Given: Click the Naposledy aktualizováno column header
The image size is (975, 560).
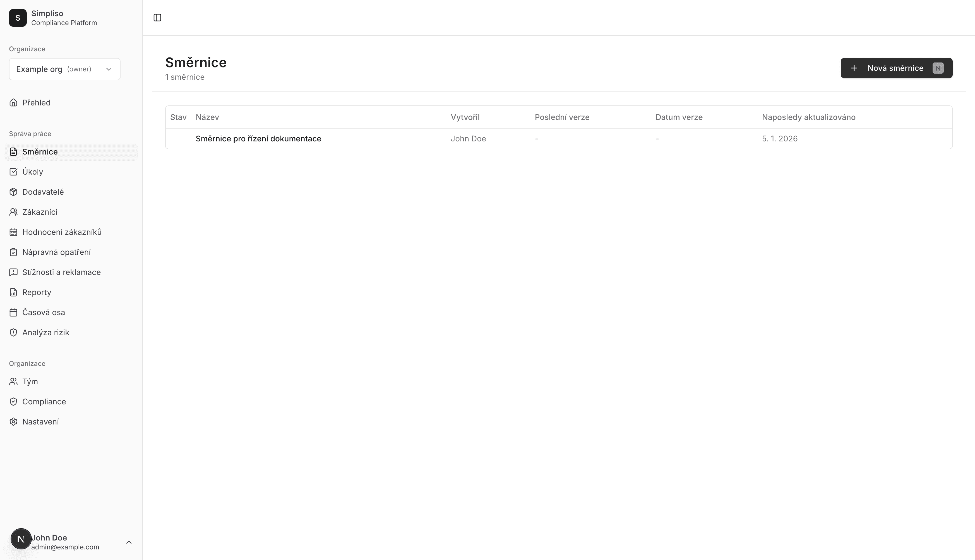Looking at the screenshot, I should (808, 117).
